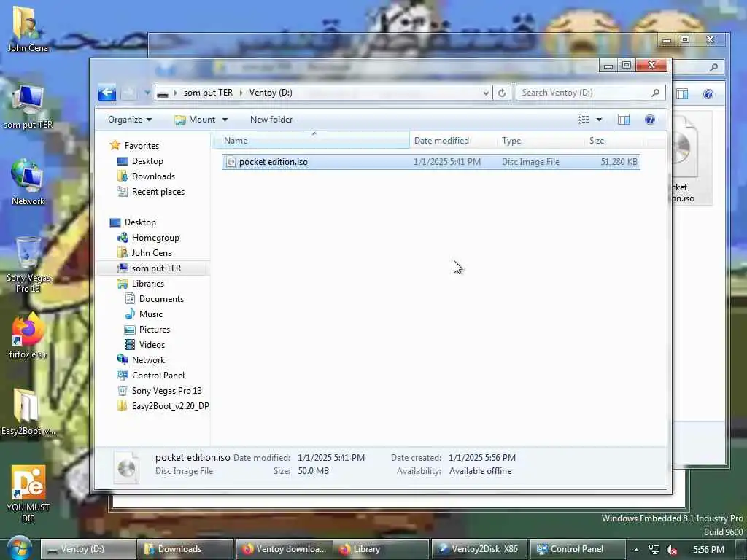747x560 pixels.
Task: Open the More view options arrow
Action: point(599,120)
